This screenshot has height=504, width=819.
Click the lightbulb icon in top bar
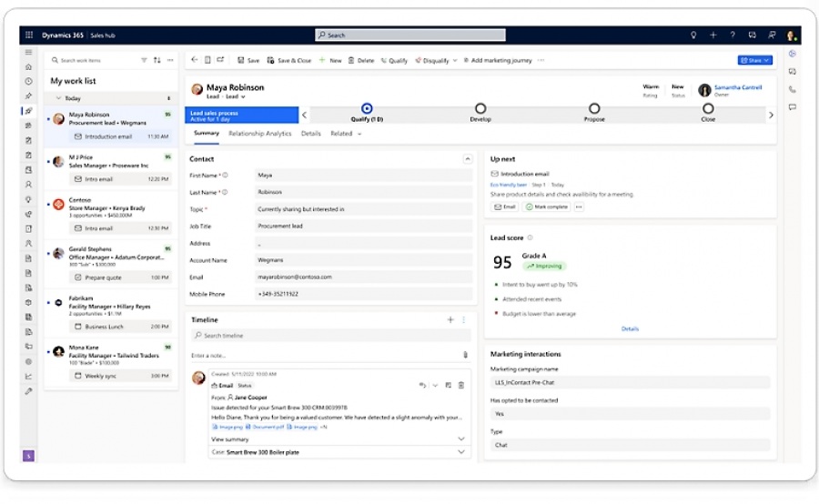(693, 35)
